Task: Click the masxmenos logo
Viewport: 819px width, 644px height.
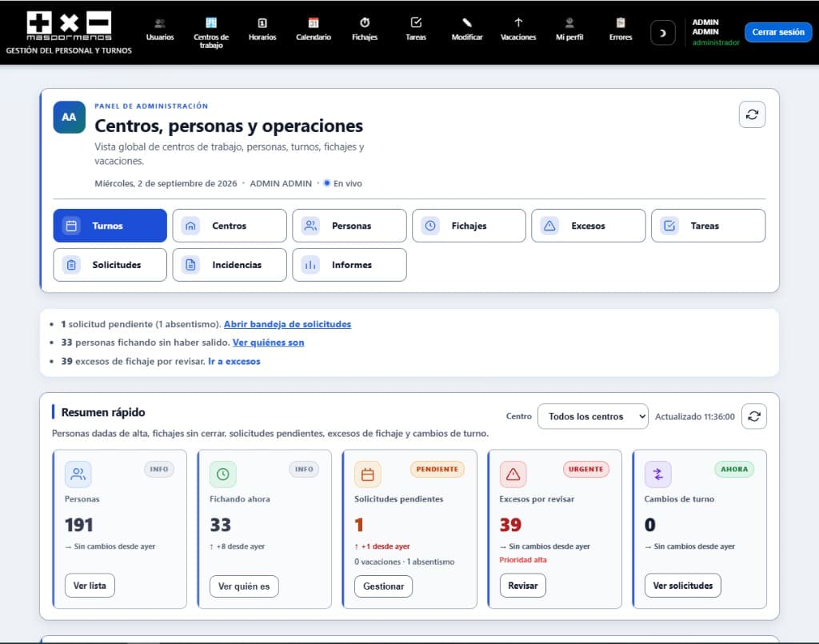Action: 69,26
